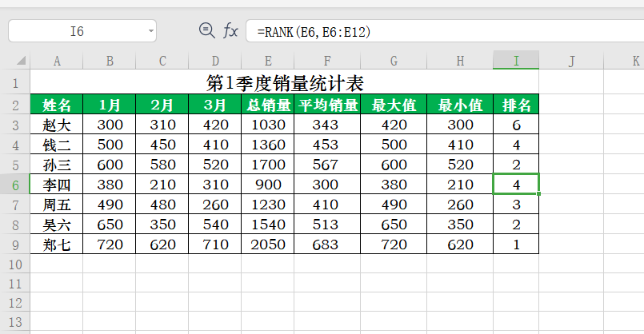Image resolution: width=644 pixels, height=334 pixels.
Task: Select column J header
Action: coord(571,62)
